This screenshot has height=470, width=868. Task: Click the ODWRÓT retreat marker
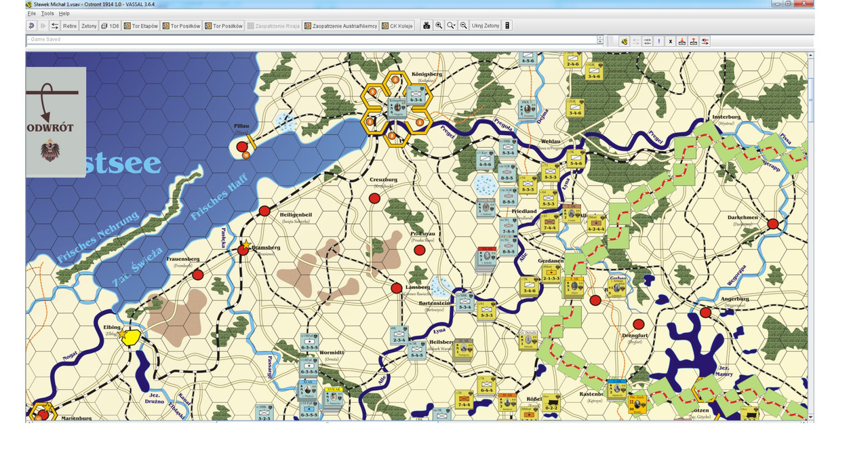point(56,122)
